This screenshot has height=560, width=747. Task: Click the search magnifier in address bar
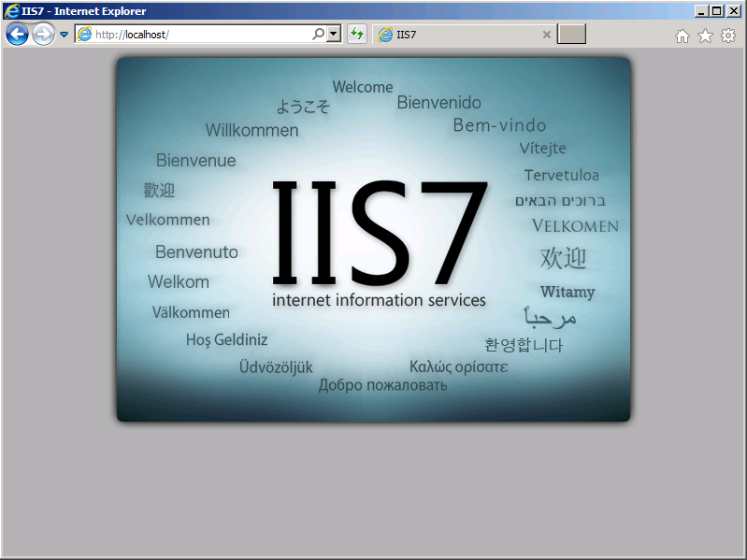point(318,34)
